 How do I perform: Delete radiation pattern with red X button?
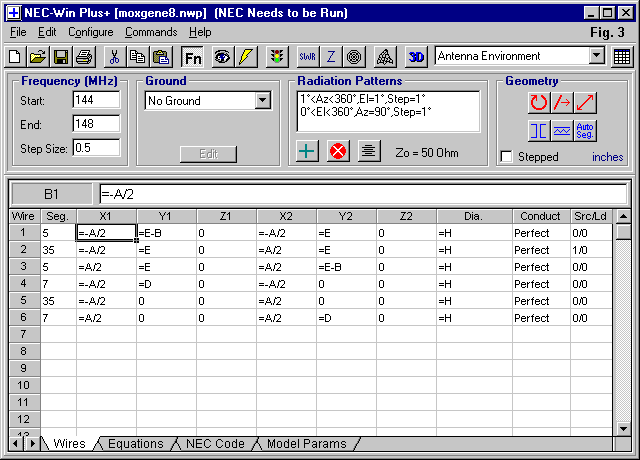point(337,151)
